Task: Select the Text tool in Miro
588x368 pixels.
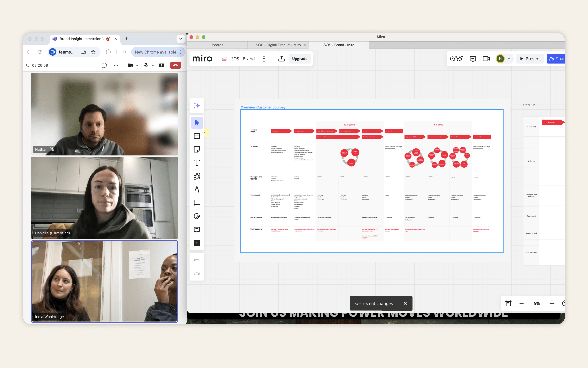Action: (197, 163)
